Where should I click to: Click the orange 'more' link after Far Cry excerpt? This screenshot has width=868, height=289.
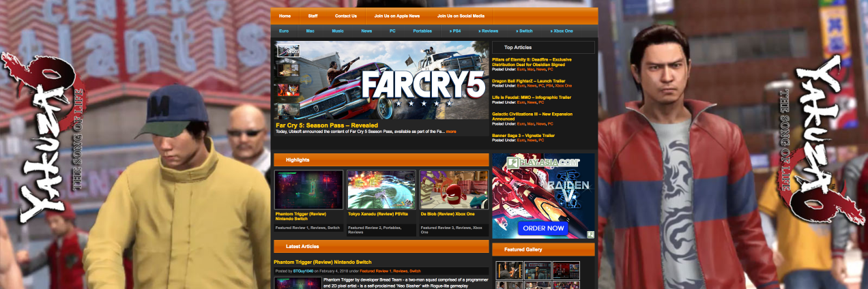[451, 132]
